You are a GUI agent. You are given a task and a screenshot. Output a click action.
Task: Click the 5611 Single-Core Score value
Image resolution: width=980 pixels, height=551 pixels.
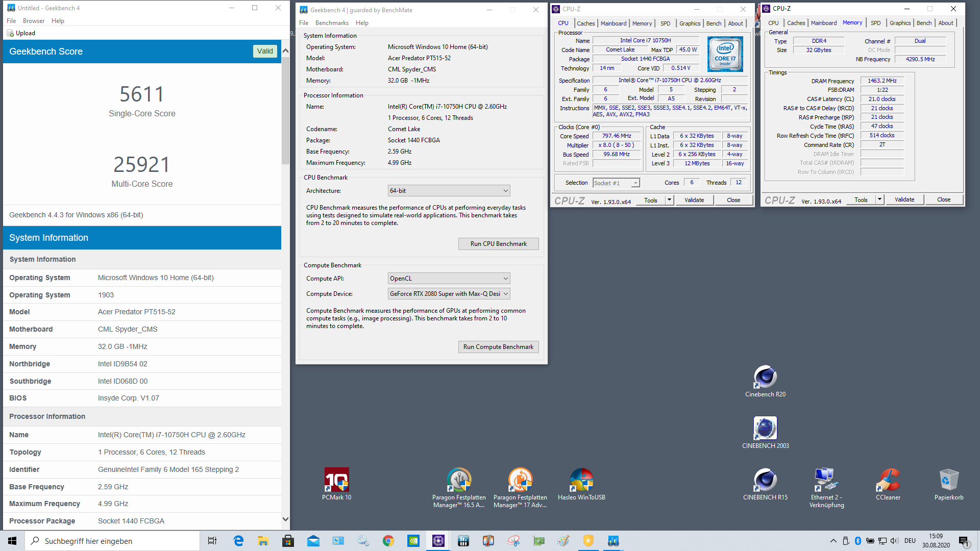[142, 94]
